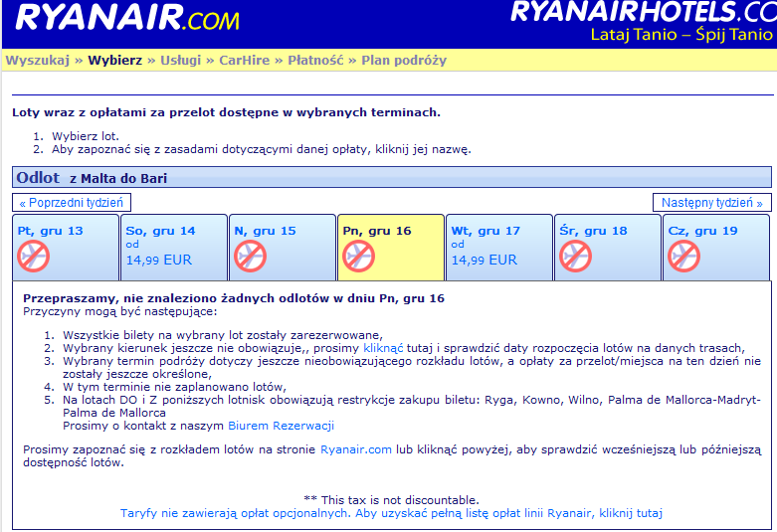Go to Następny tydzień
Screen dimensions: 777x532
pos(712,203)
